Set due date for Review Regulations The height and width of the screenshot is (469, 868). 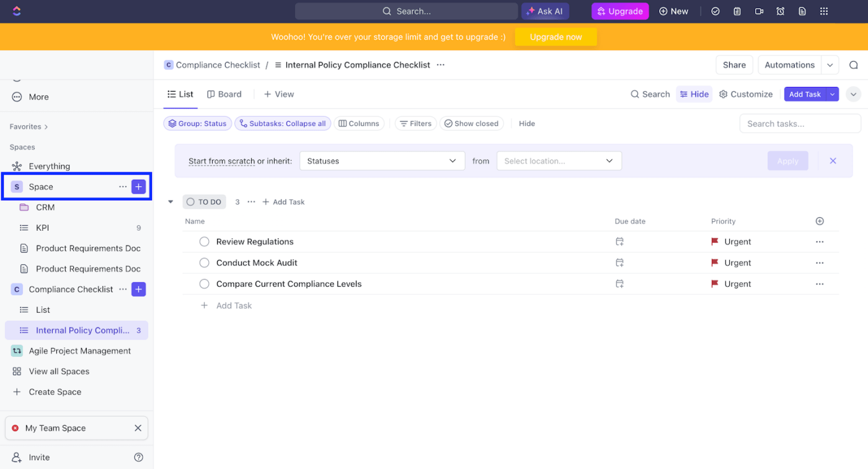[619, 242]
